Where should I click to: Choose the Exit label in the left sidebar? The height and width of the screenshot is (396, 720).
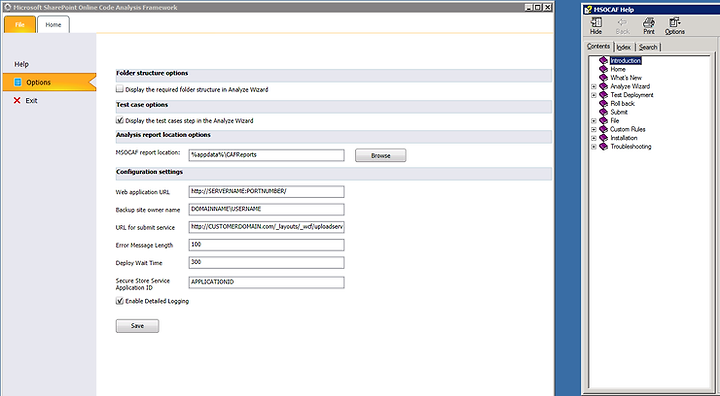pyautogui.click(x=31, y=101)
